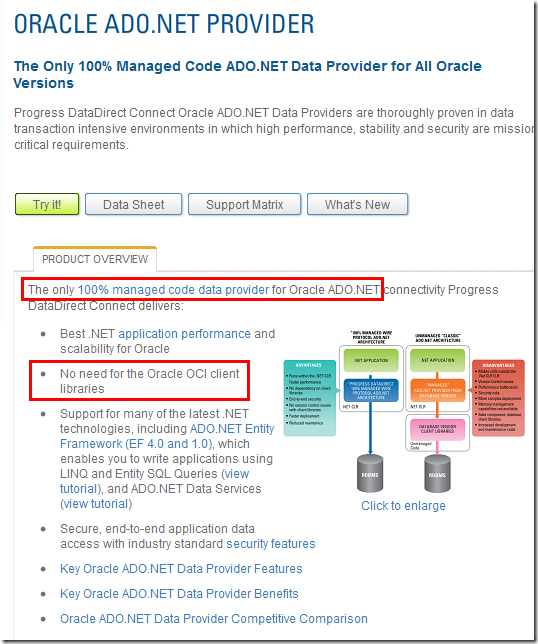Open the security features link
This screenshot has height=644, width=538.
click(271, 544)
